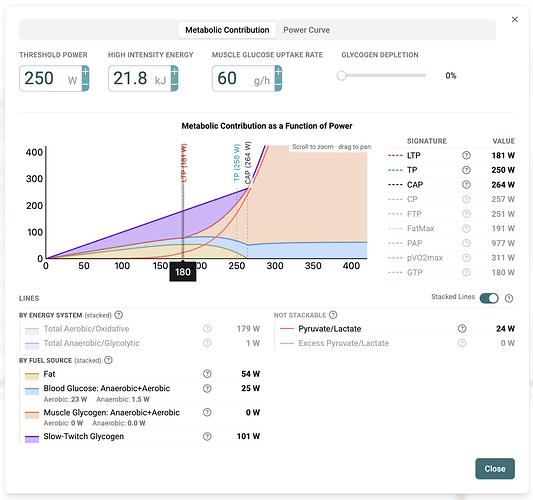Open help icon for CAP signature
Viewport: 533px width, 500px height.
point(466,185)
